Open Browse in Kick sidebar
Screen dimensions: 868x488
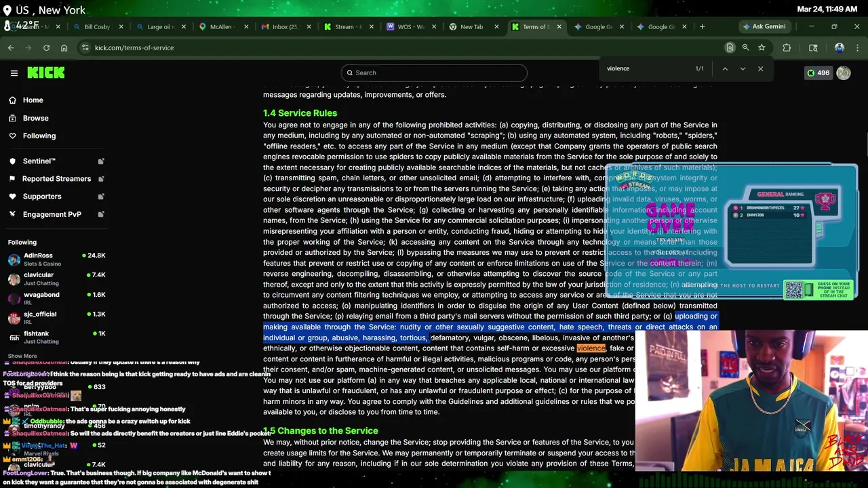(x=35, y=118)
